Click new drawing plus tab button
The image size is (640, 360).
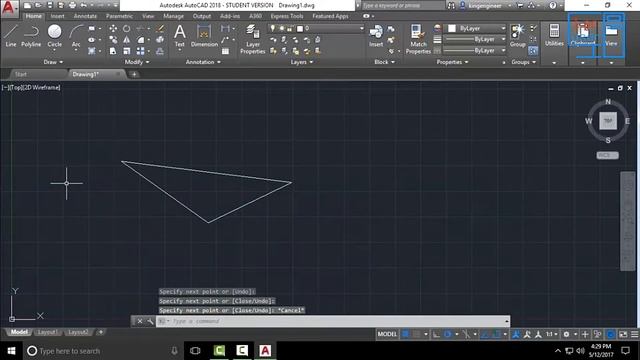pos(134,74)
